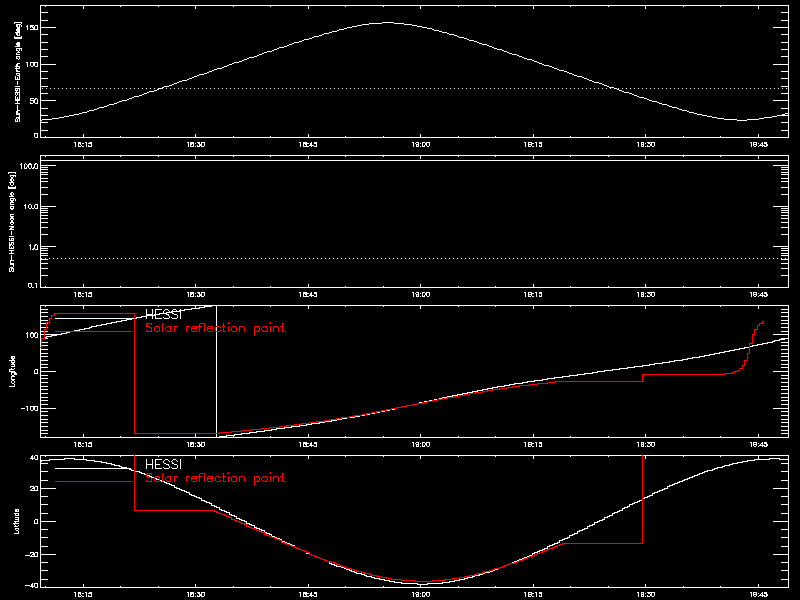The image size is (800, 600).
Task: Click red legend line sample in Longitude plot
Action: pos(93,332)
